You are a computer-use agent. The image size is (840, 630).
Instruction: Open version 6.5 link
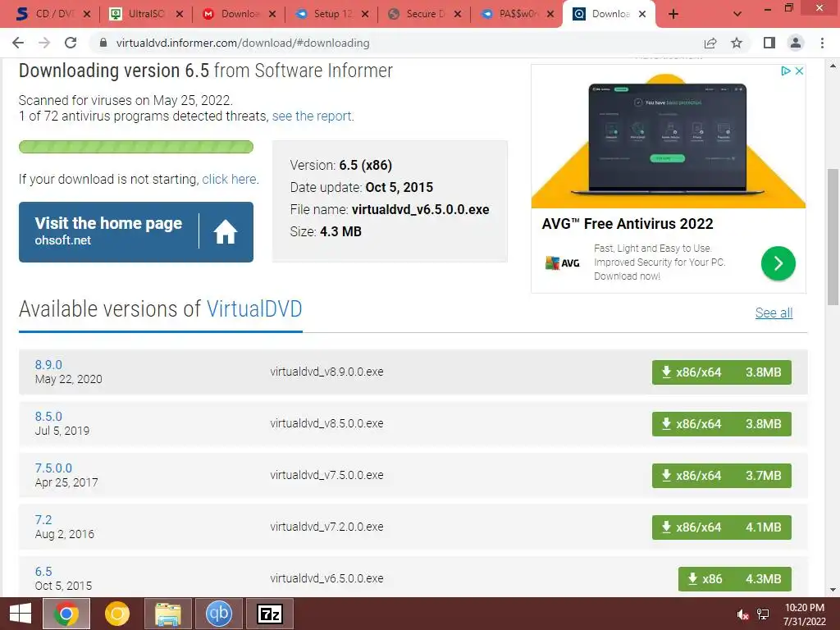[x=43, y=572]
